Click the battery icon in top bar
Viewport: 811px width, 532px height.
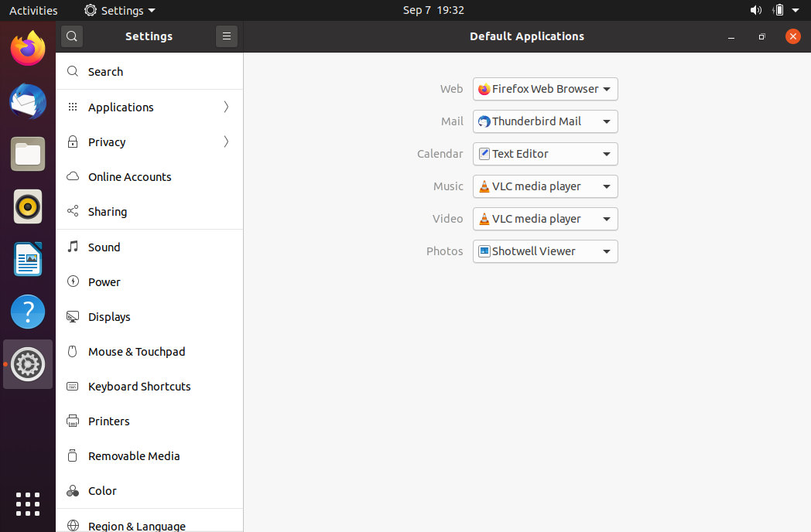pyautogui.click(x=778, y=10)
